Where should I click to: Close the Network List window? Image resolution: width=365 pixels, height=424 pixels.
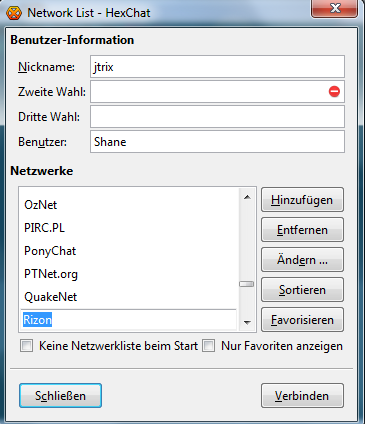(334, 8)
